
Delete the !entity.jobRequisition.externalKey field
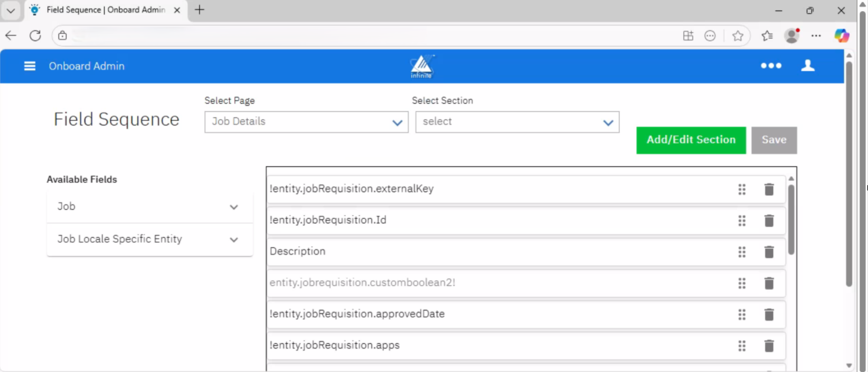click(769, 189)
